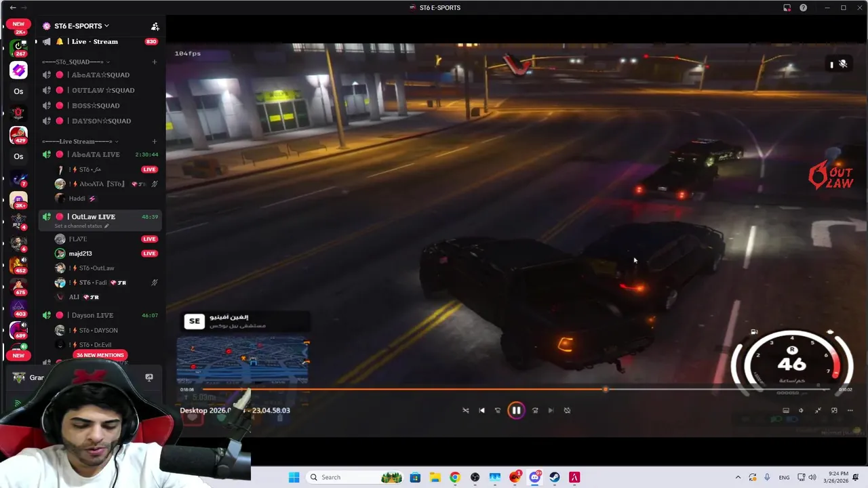Join the AboATA☆SQUAD voice channel
This screenshot has height=488, width=868.
coord(99,75)
